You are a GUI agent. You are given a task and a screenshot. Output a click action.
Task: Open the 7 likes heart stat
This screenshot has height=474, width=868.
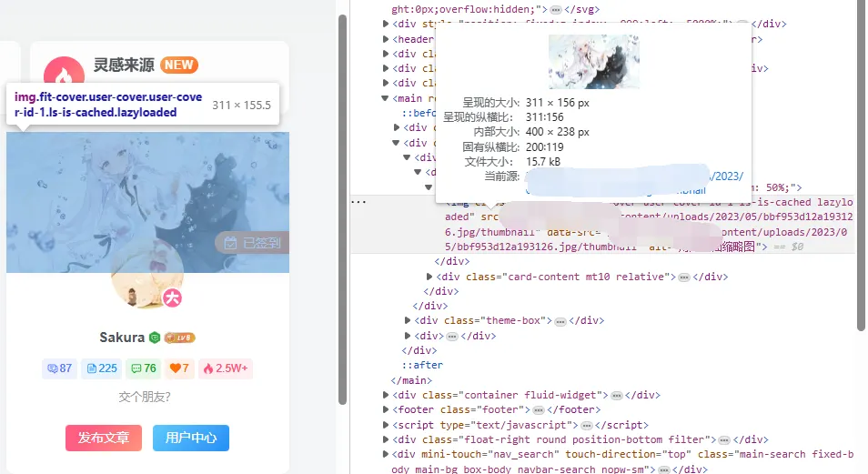pyautogui.click(x=179, y=368)
